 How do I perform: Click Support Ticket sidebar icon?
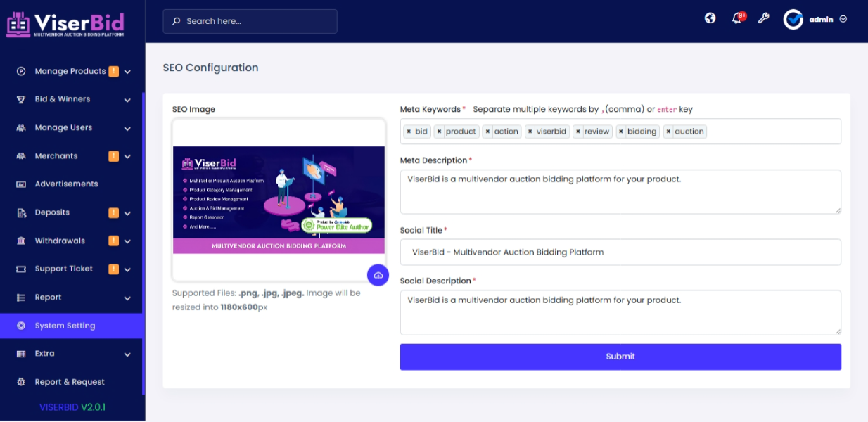pos(21,269)
